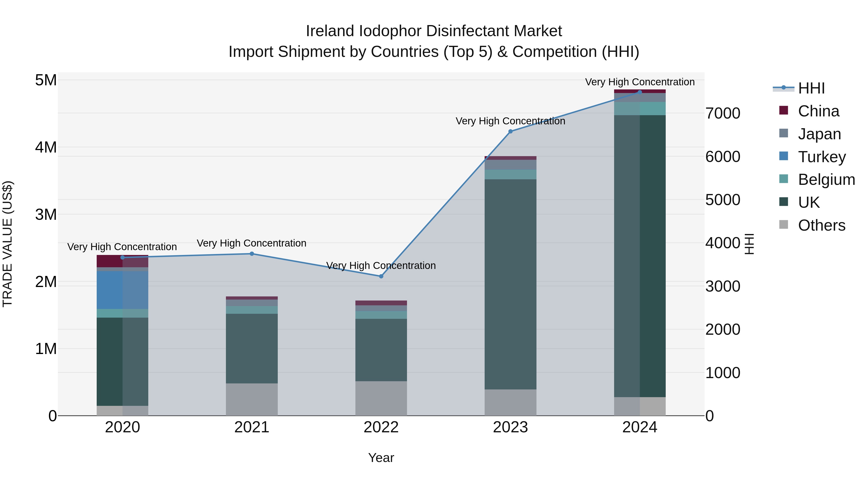Click the rotated HHI right-axis title
The height and width of the screenshot is (488, 868).
click(749, 244)
